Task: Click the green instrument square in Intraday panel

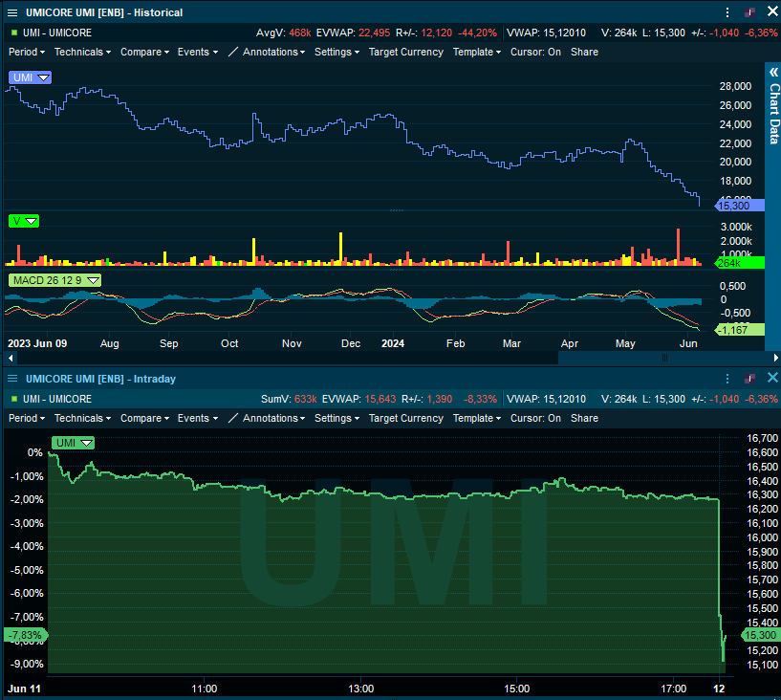Action: (x=14, y=399)
